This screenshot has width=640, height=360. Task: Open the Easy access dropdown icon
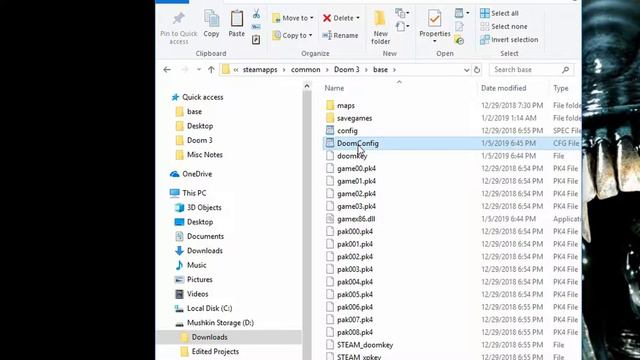[x=402, y=27]
